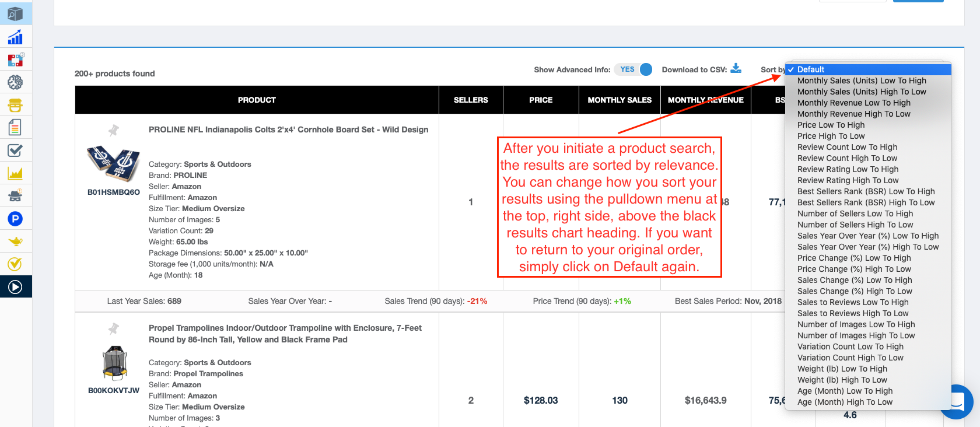Pin the Propel Trampolines product
The height and width of the screenshot is (427, 980).
point(114,329)
